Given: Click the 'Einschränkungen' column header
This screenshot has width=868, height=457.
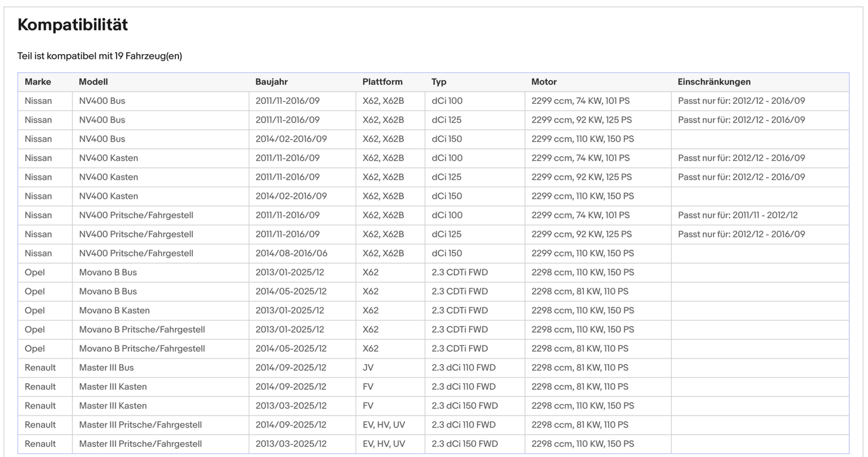Looking at the screenshot, I should (x=714, y=82).
